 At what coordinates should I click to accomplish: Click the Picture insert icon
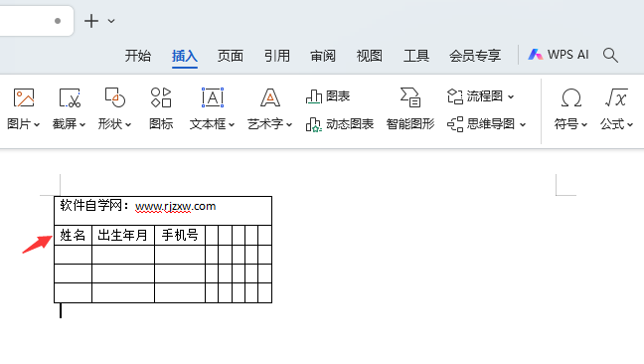click(24, 98)
